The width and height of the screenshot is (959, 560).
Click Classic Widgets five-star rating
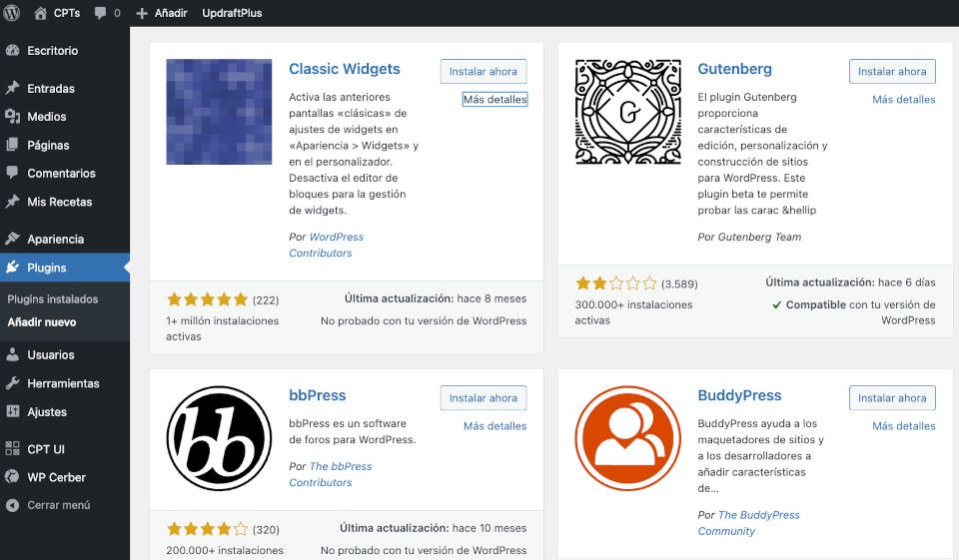208,299
